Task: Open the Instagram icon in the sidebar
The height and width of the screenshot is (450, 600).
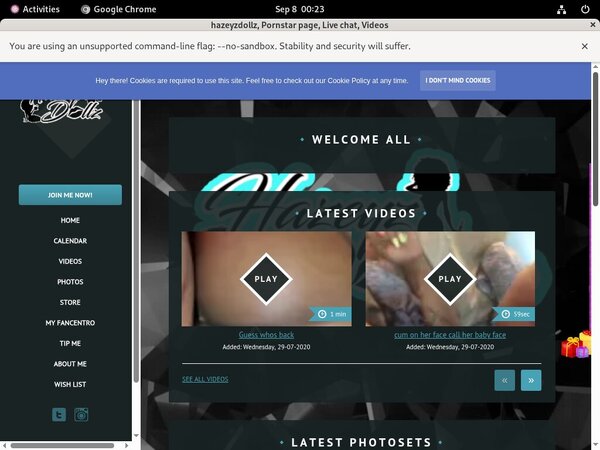Action: [x=82, y=414]
